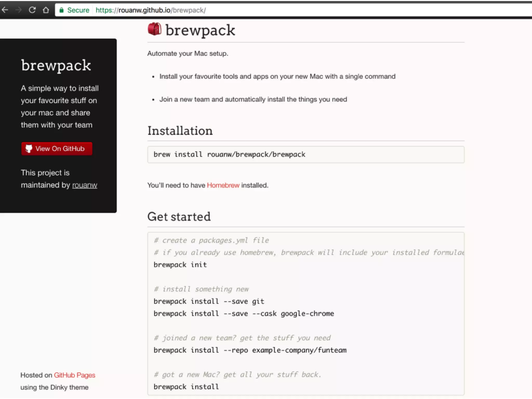Click the google-chrome cask install line
532x399 pixels.
(243, 314)
